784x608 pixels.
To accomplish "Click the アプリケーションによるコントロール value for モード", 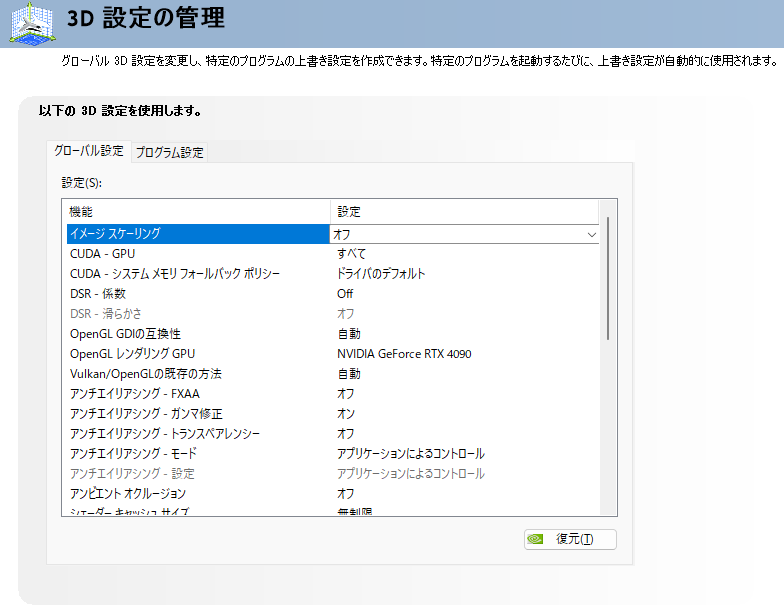I will click(x=411, y=454).
